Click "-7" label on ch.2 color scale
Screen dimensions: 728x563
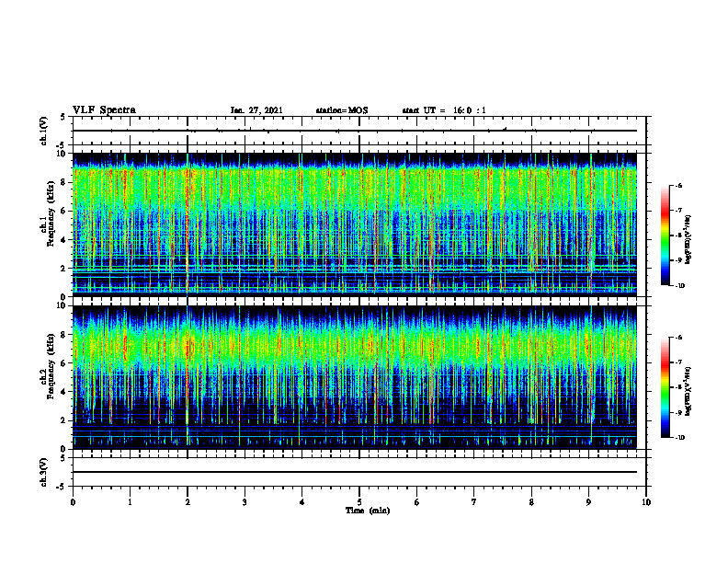pos(678,362)
